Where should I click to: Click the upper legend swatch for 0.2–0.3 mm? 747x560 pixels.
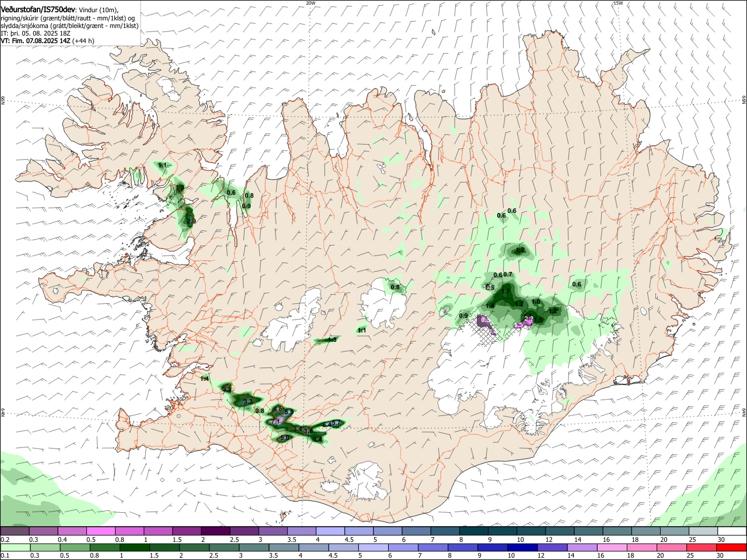15,531
